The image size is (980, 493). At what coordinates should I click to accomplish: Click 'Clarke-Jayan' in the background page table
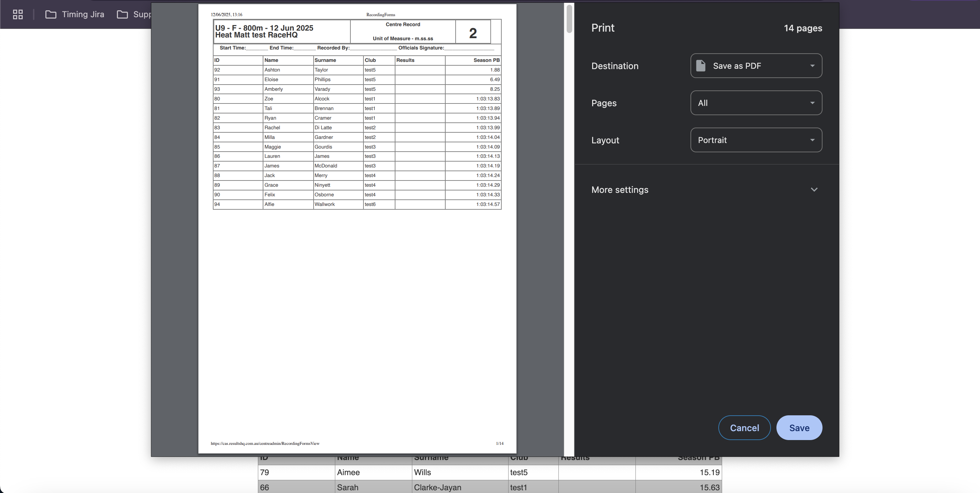point(437,487)
